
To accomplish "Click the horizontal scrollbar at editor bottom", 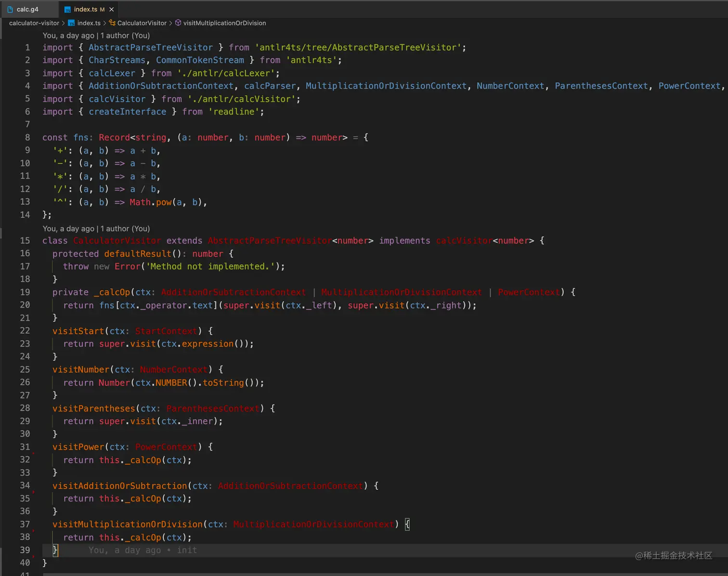I will [385, 574].
